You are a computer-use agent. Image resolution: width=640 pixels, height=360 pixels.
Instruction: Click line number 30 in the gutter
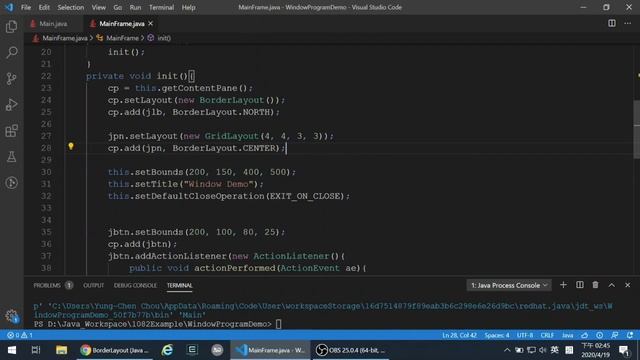point(46,172)
